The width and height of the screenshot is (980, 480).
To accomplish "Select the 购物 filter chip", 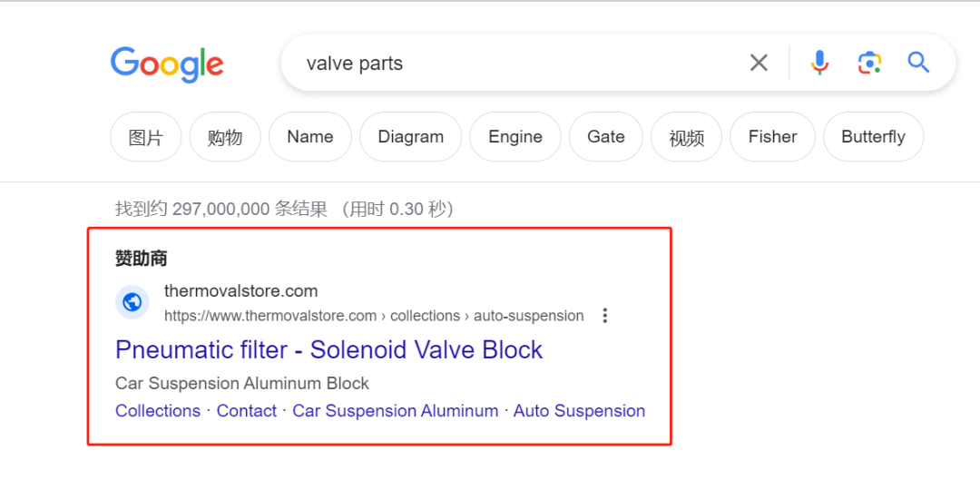I will pyautogui.click(x=225, y=137).
